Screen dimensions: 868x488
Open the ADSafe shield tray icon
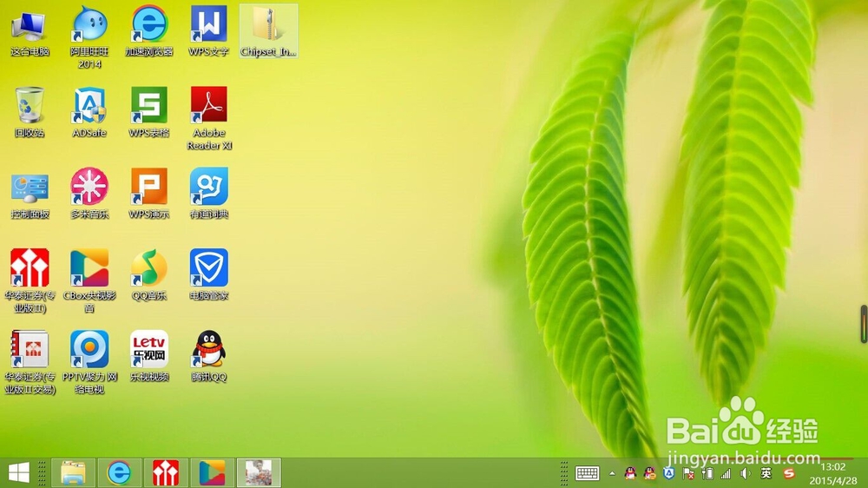coord(668,473)
